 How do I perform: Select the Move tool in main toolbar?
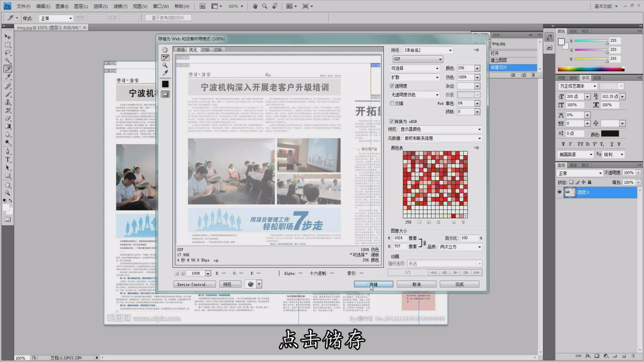click(8, 37)
